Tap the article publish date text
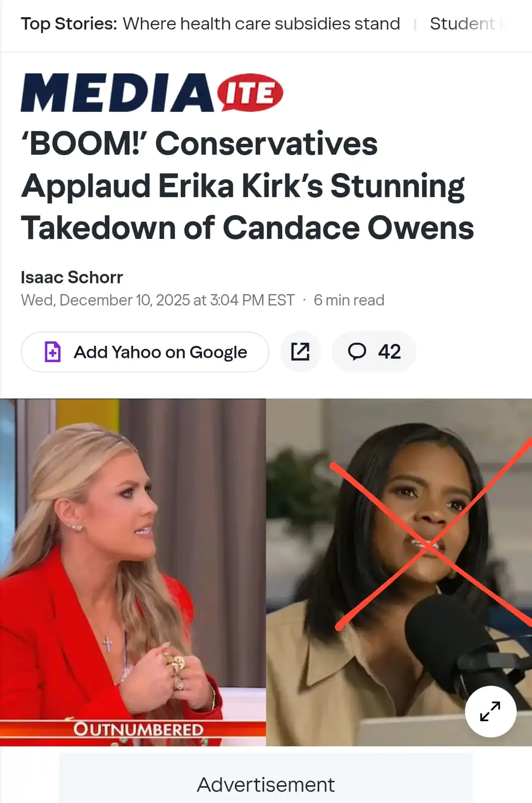Image resolution: width=532 pixels, height=803 pixels. [x=157, y=300]
